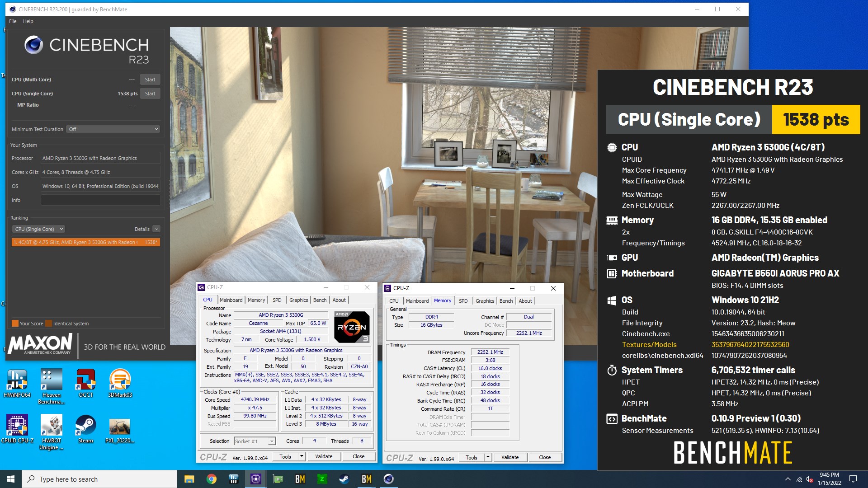Open Socket #1 selection dropdown

[255, 441]
